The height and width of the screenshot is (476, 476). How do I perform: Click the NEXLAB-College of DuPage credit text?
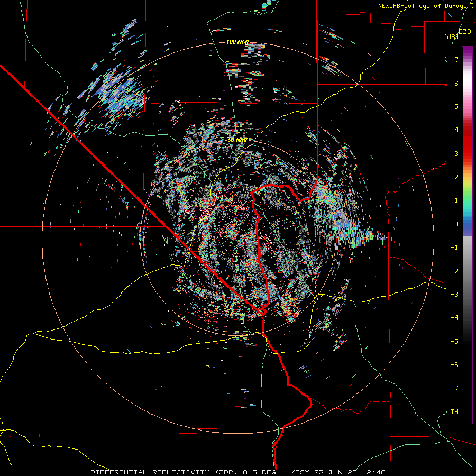coord(425,6)
